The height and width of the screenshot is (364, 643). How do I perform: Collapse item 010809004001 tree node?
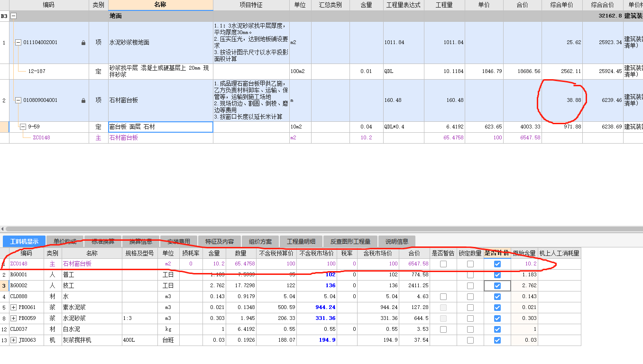[x=18, y=100]
